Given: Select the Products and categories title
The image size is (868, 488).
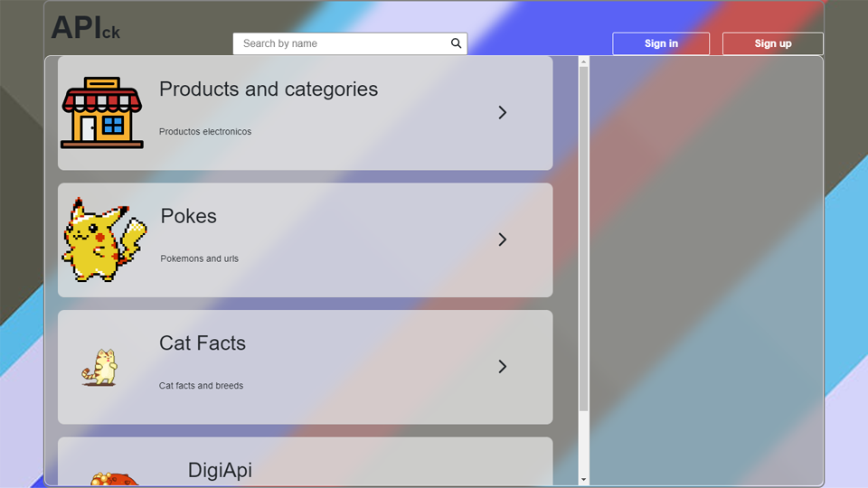Looking at the screenshot, I should click(269, 89).
